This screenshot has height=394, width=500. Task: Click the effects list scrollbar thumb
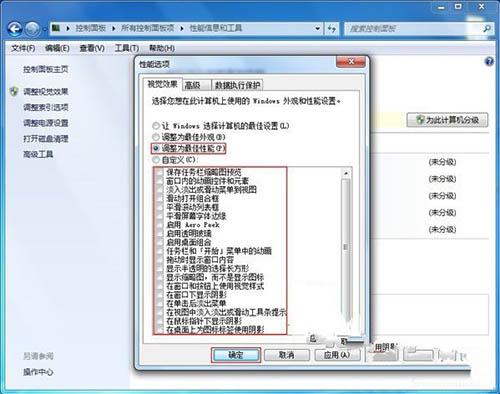coord(346,248)
